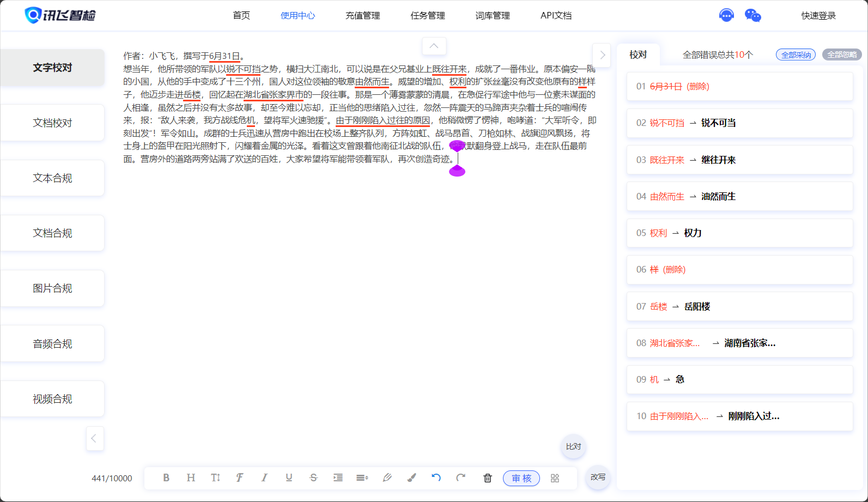Click 快速登录 to log in
Viewport: 868px width, 502px height.
pyautogui.click(x=818, y=15)
